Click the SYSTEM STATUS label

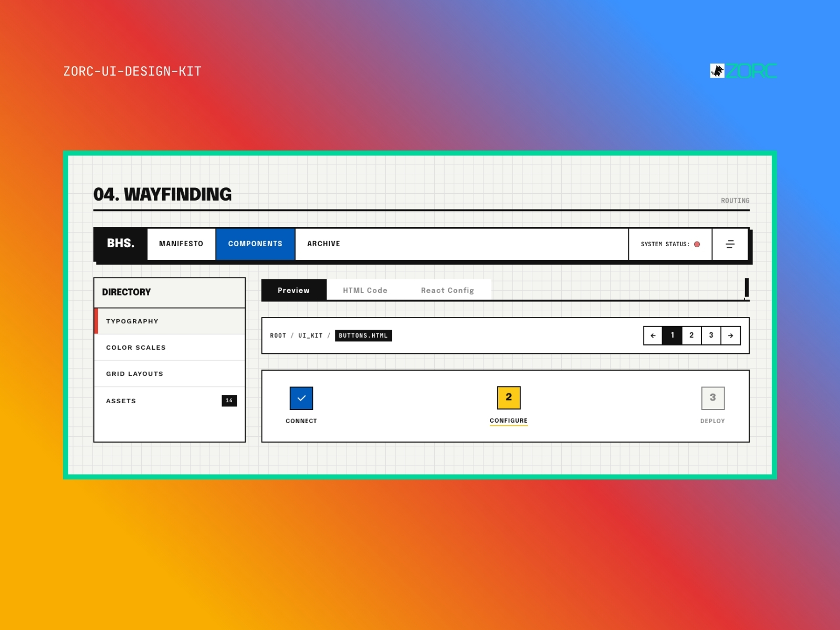(665, 244)
